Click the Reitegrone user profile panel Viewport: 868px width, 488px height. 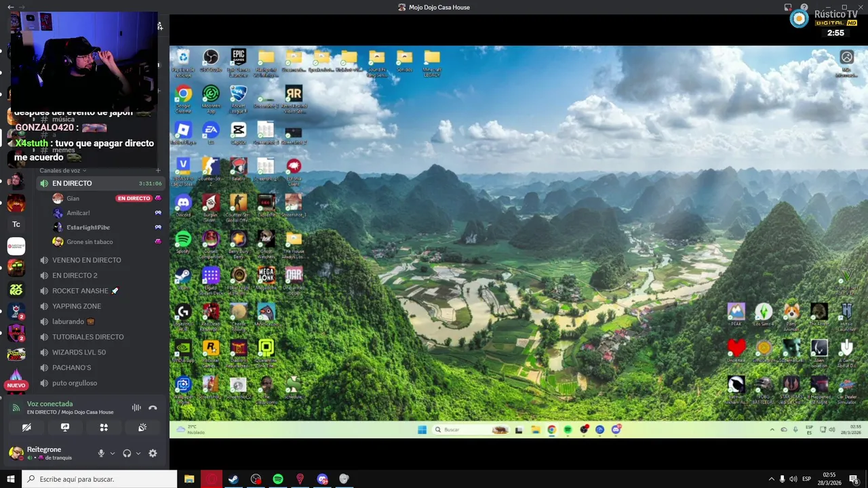click(x=49, y=453)
